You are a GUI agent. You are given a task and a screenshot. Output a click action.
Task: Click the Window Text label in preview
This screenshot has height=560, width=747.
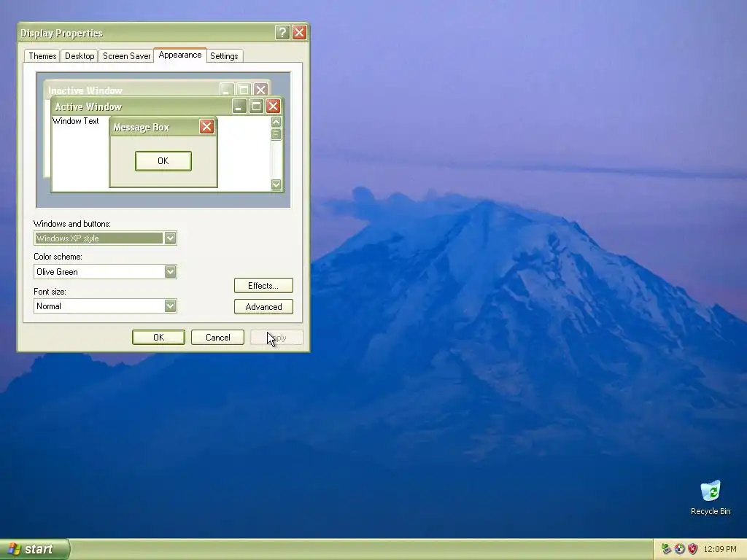(x=75, y=121)
